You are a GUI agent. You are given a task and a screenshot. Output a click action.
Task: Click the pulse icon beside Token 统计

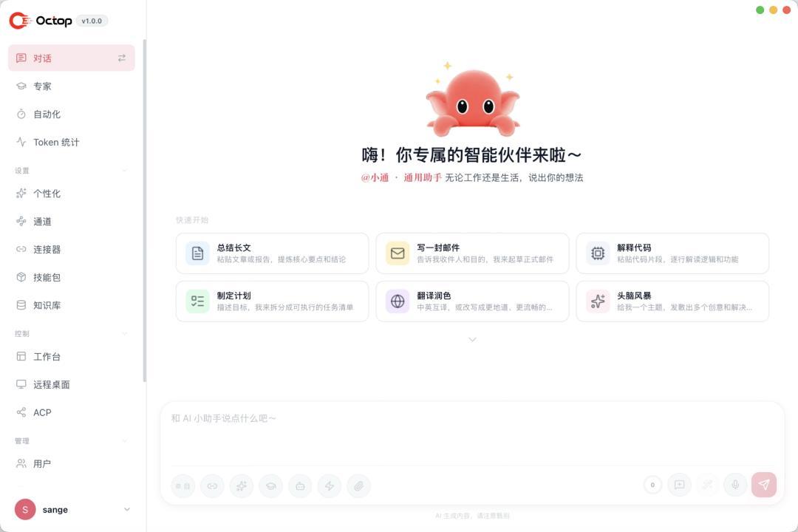coord(21,142)
